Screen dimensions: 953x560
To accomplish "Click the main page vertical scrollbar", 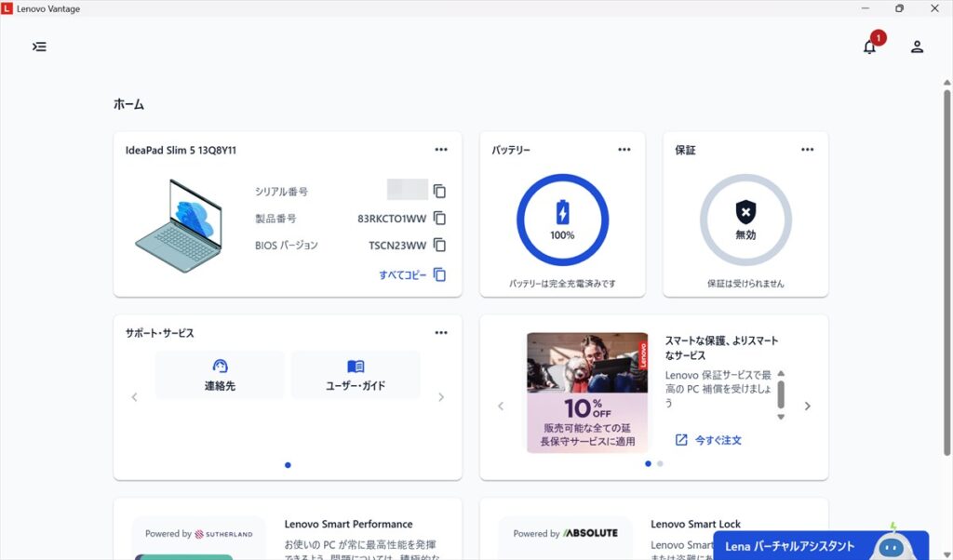I will 946,273.
